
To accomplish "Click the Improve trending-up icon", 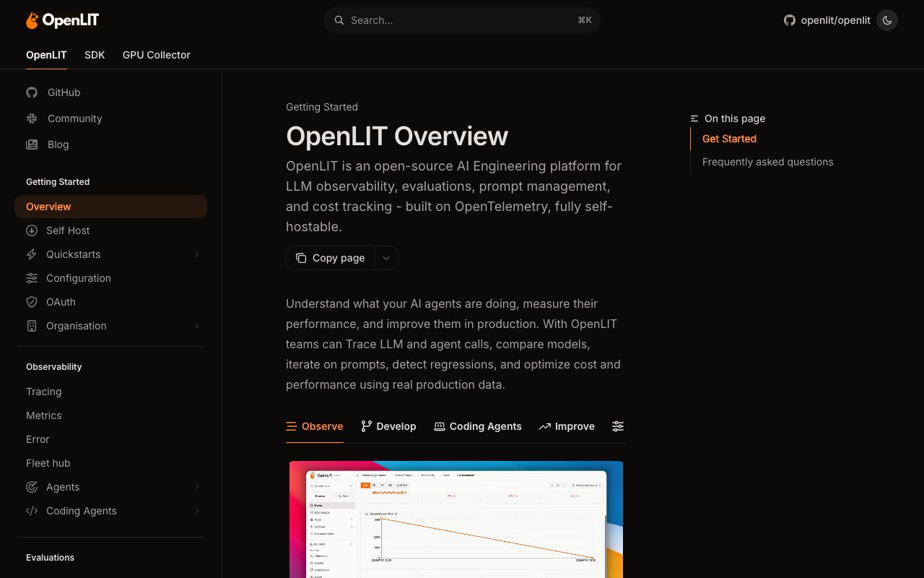I will coord(545,426).
